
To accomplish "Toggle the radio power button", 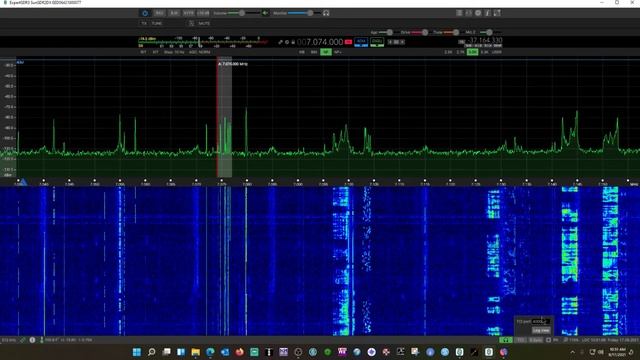I will (x=144, y=13).
